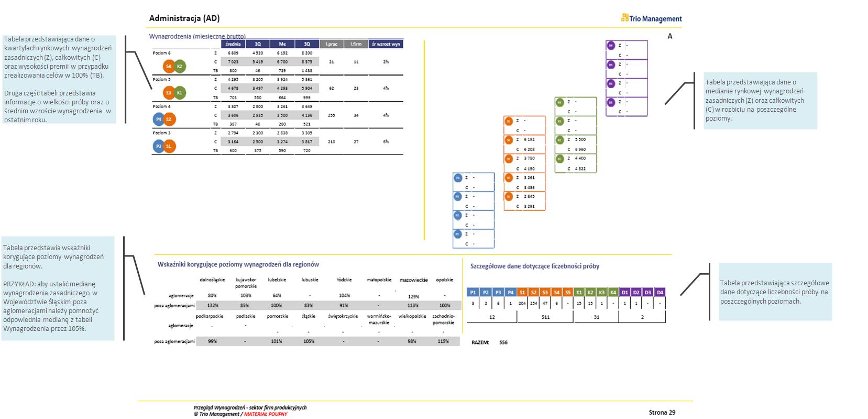
Task: Click the 6% average raise value
Action: 386,142
